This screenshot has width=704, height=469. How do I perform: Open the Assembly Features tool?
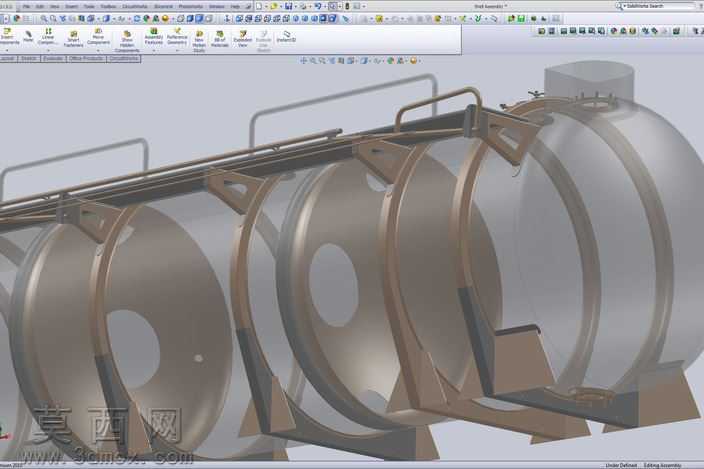click(154, 36)
